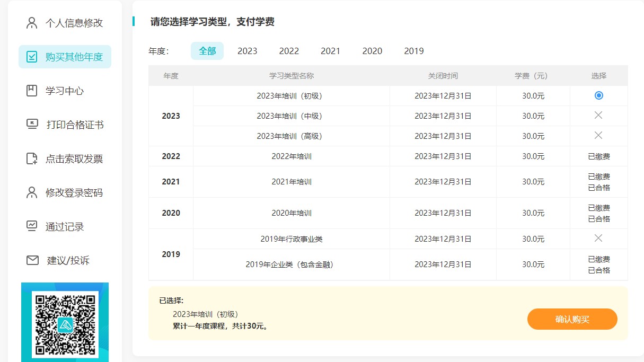
Task: Click the bookmark icon beside 学习中心
Action: [32, 91]
